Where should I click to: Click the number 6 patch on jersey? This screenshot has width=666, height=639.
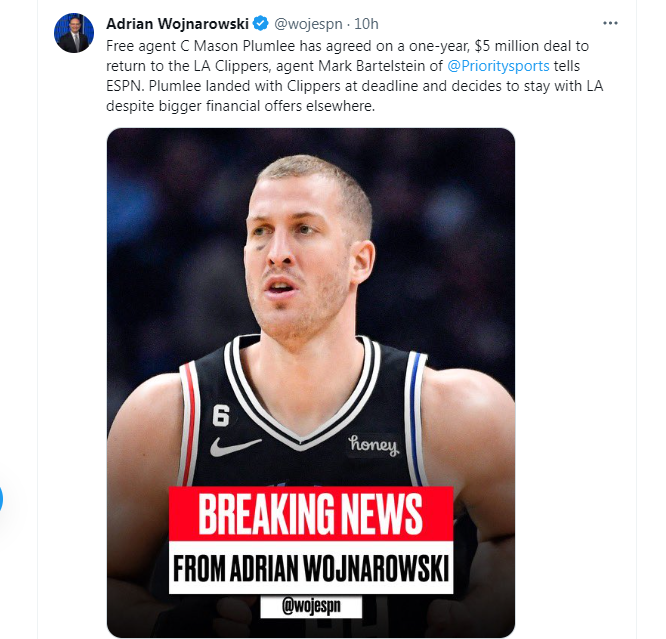(x=221, y=416)
